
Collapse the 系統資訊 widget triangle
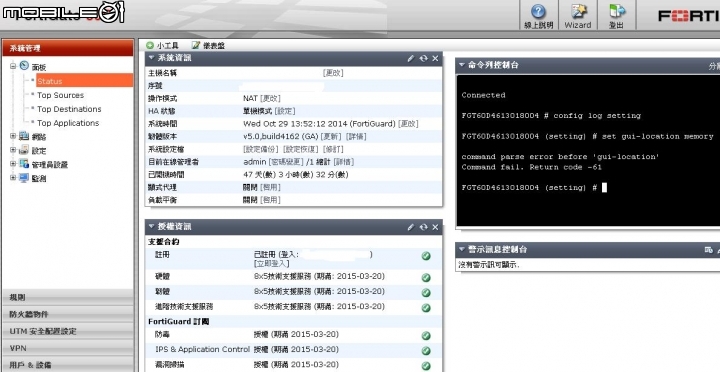click(x=151, y=58)
